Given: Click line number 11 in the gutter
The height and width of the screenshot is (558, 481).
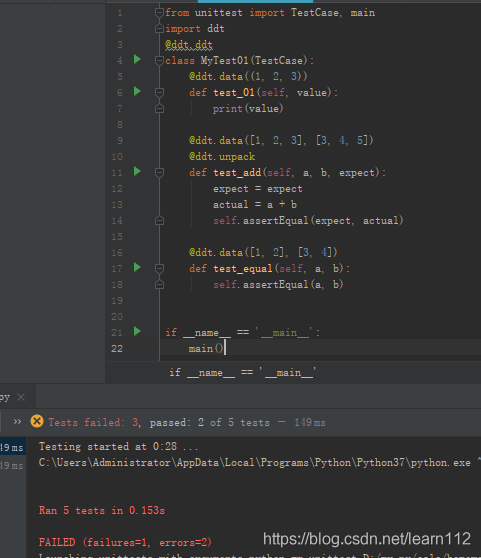Looking at the screenshot, I should 117,173.
